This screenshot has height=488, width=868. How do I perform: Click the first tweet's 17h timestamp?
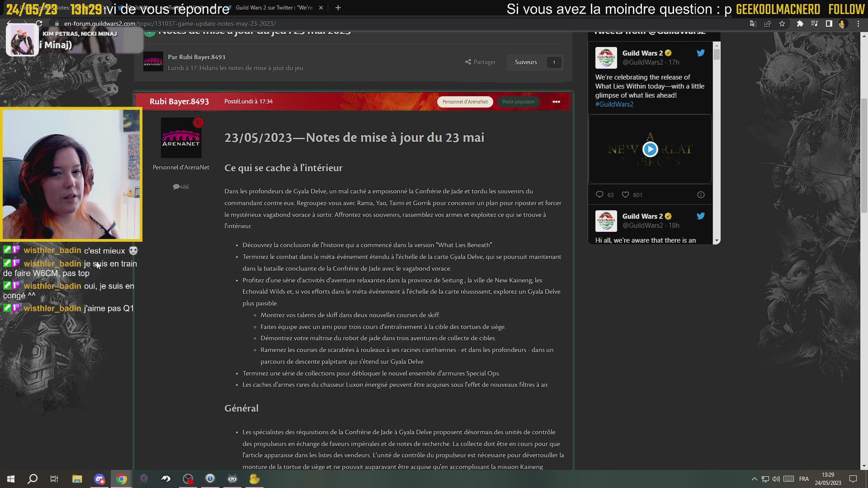click(x=674, y=62)
